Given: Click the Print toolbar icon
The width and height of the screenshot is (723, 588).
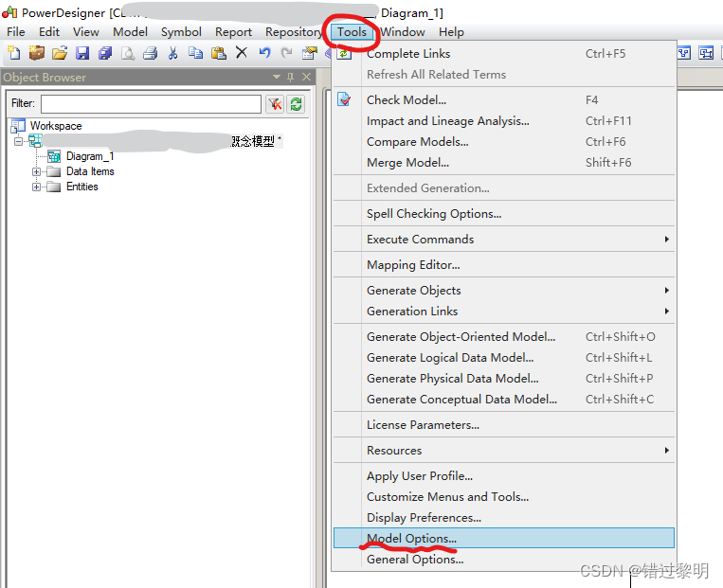Looking at the screenshot, I should (151, 53).
